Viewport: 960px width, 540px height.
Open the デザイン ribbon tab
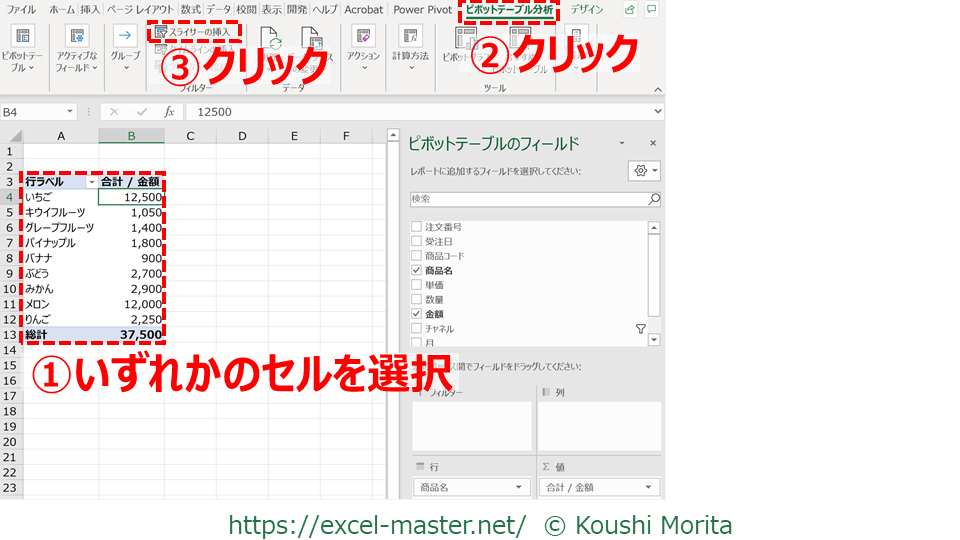coord(587,9)
